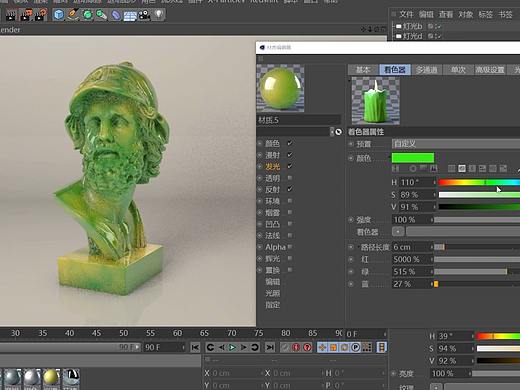Click the S 89 % value stepper
The height and width of the screenshot is (390, 520).
[434, 195]
